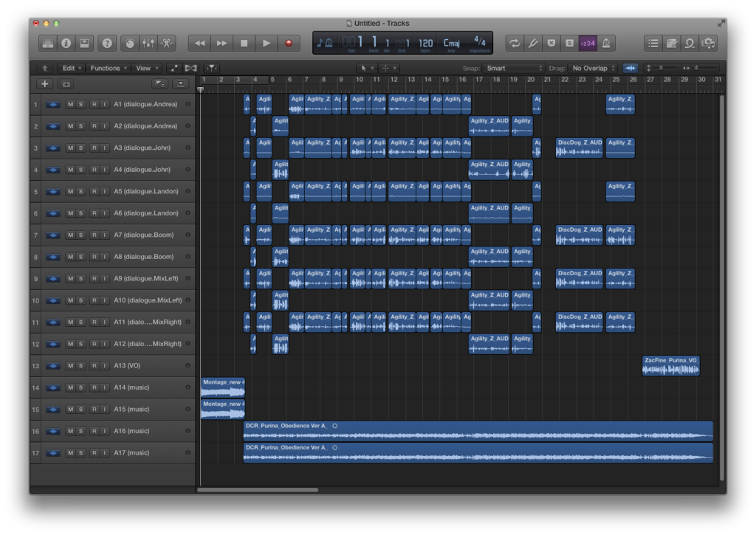Open the Toolbar display button

pos(84,44)
